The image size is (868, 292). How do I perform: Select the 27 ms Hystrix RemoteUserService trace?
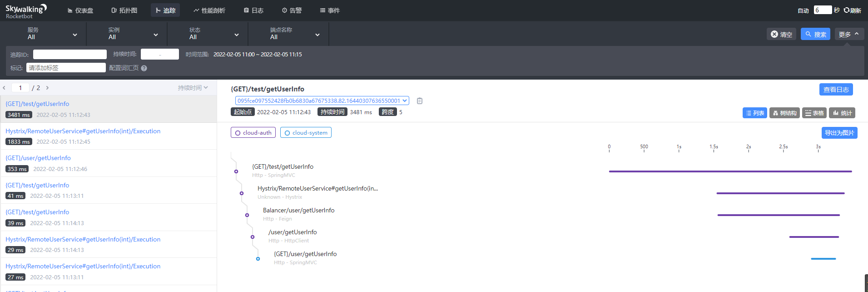pyautogui.click(x=108, y=272)
